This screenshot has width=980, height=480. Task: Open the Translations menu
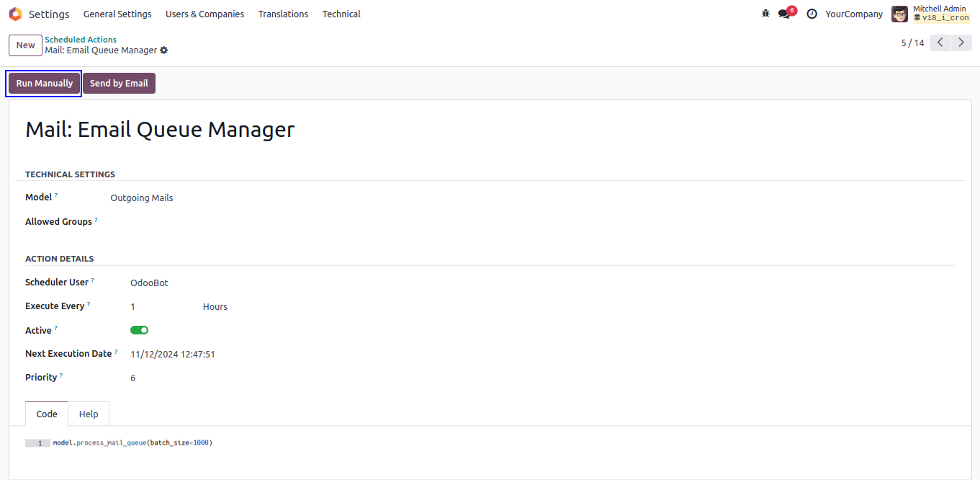click(283, 14)
